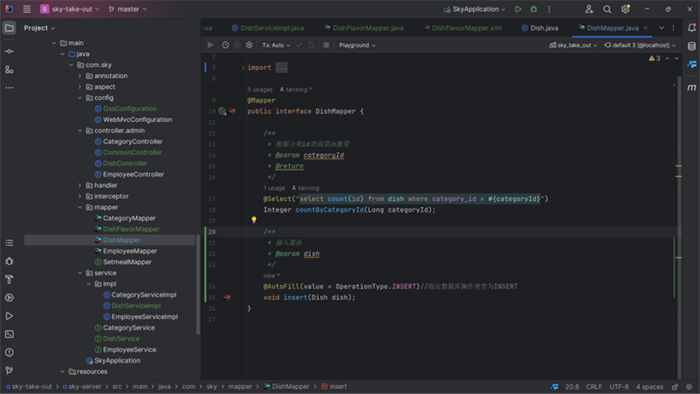Debug SkyApplication with the bug icon

533,9
